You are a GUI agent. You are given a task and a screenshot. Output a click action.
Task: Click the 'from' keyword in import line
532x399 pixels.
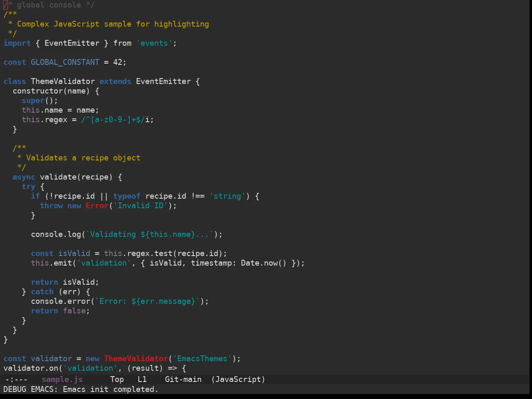pos(122,43)
